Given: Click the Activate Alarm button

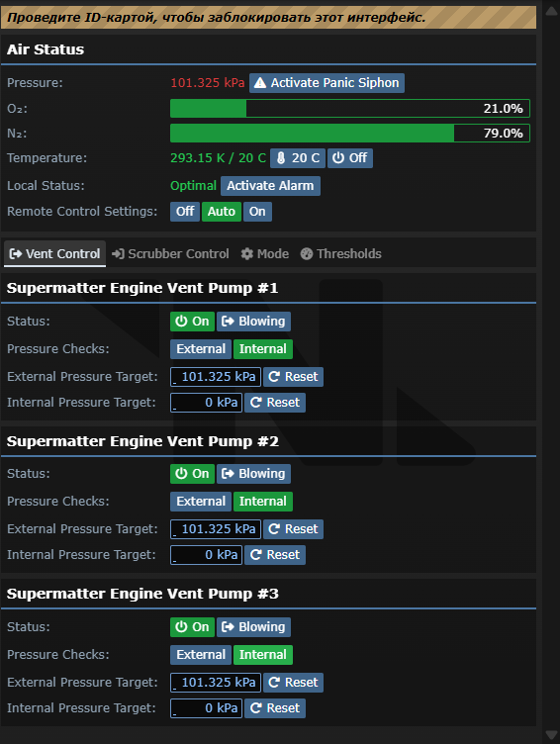Looking at the screenshot, I should 270,186.
